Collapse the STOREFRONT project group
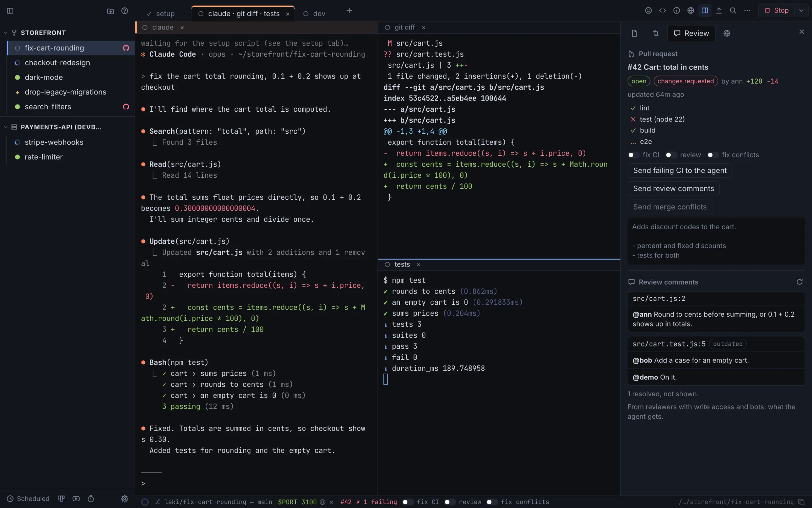812x508 pixels. click(x=5, y=33)
